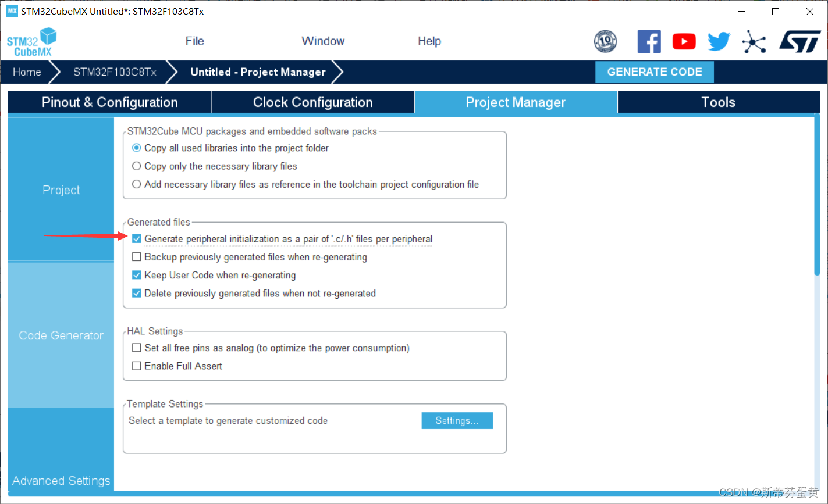
Task: Maximize the STM32CubeMX window
Action: click(776, 12)
